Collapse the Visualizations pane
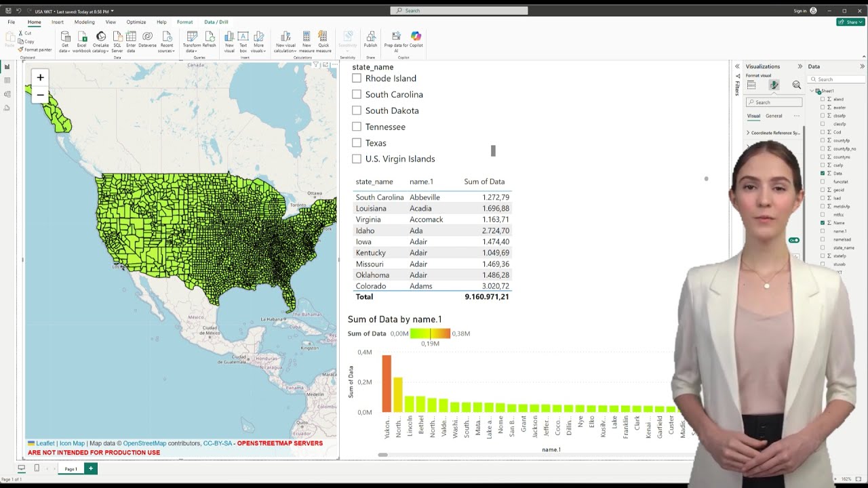The width and height of the screenshot is (868, 488). [x=800, y=66]
